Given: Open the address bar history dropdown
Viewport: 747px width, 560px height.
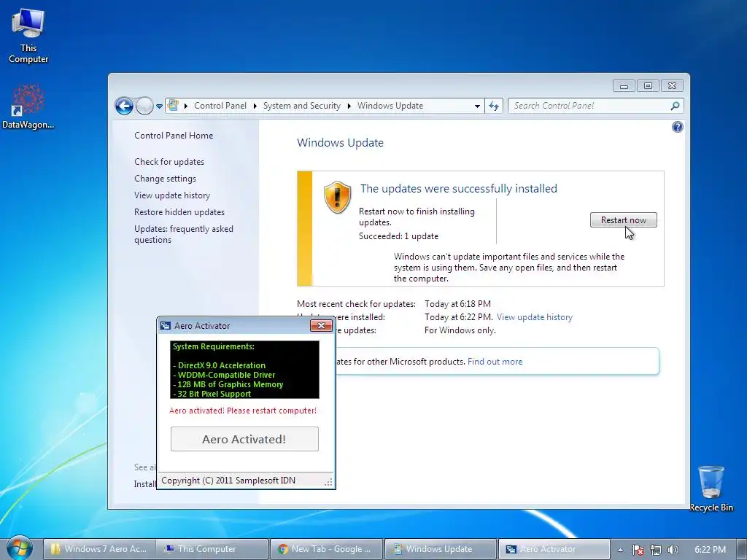Looking at the screenshot, I should 477,106.
